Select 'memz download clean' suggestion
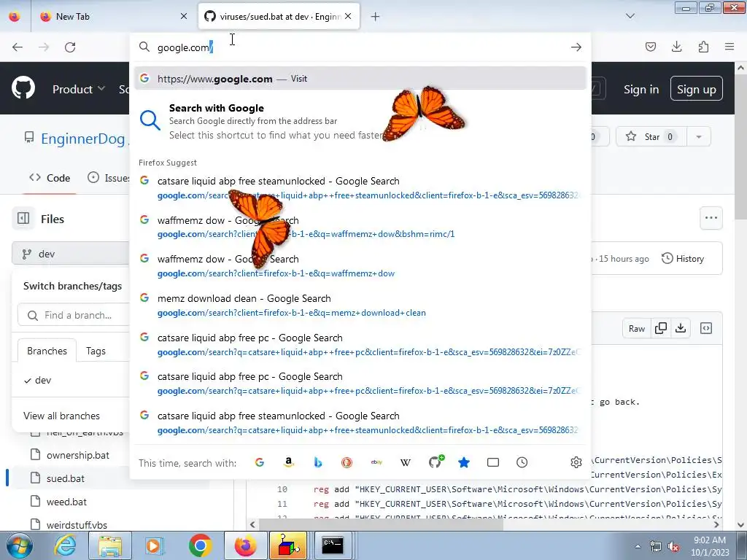The width and height of the screenshot is (747, 560). tap(360, 306)
